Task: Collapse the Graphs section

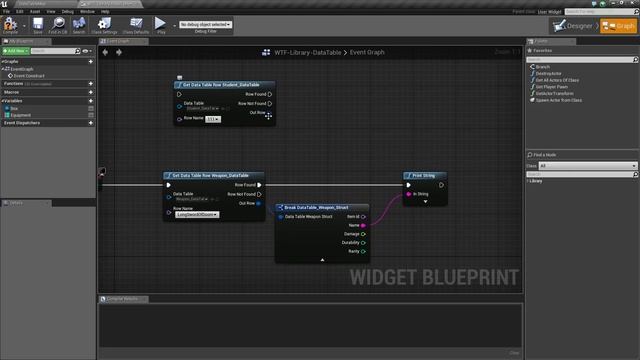Action: click(x=2, y=62)
